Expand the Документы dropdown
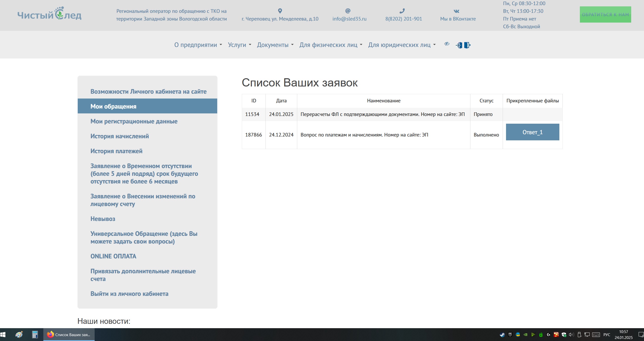 click(x=275, y=45)
